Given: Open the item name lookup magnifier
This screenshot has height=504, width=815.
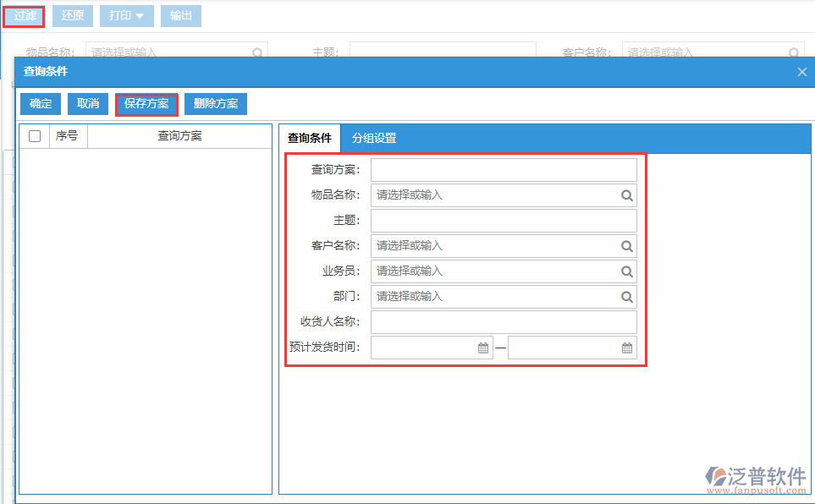Looking at the screenshot, I should tap(626, 194).
